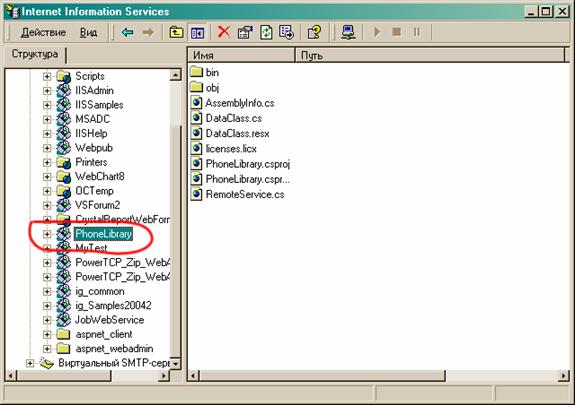This screenshot has height=405, width=575.
Task: Sort by the Путь column header
Action: 431,55
